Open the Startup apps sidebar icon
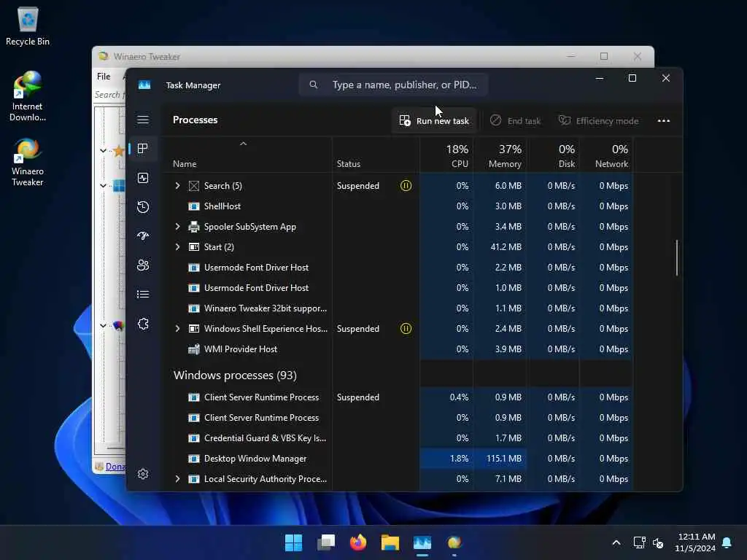The width and height of the screenshot is (747, 560). [143, 236]
